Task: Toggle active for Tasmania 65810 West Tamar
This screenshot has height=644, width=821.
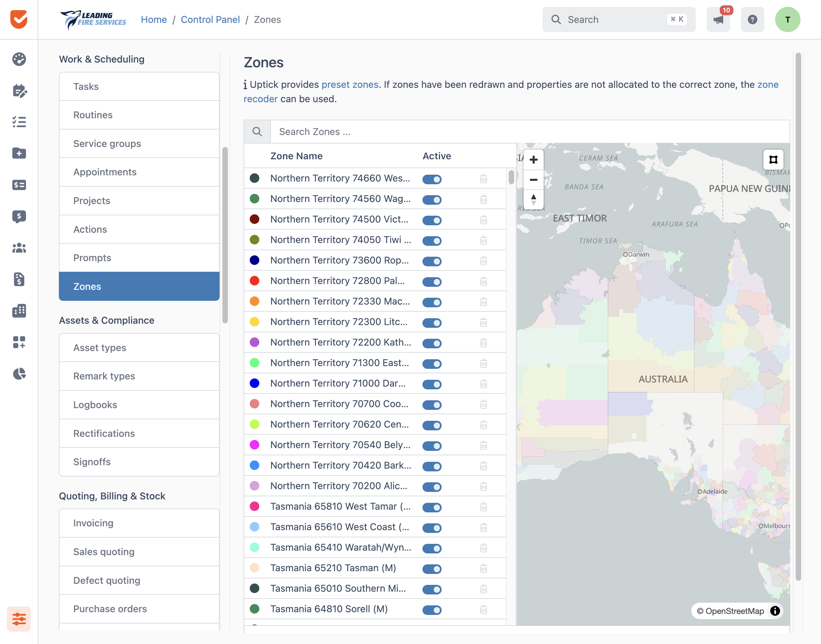Action: (432, 507)
